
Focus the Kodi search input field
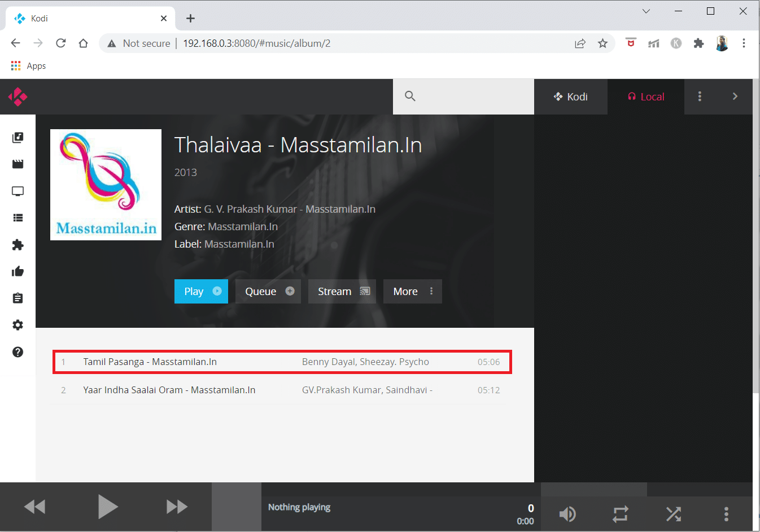464,96
